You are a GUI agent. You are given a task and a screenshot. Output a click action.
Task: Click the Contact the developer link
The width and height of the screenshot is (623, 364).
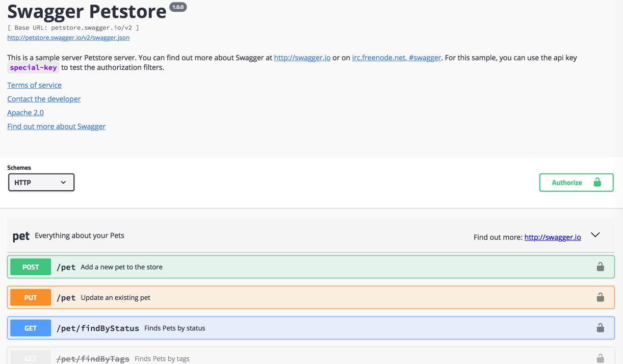[x=44, y=99]
